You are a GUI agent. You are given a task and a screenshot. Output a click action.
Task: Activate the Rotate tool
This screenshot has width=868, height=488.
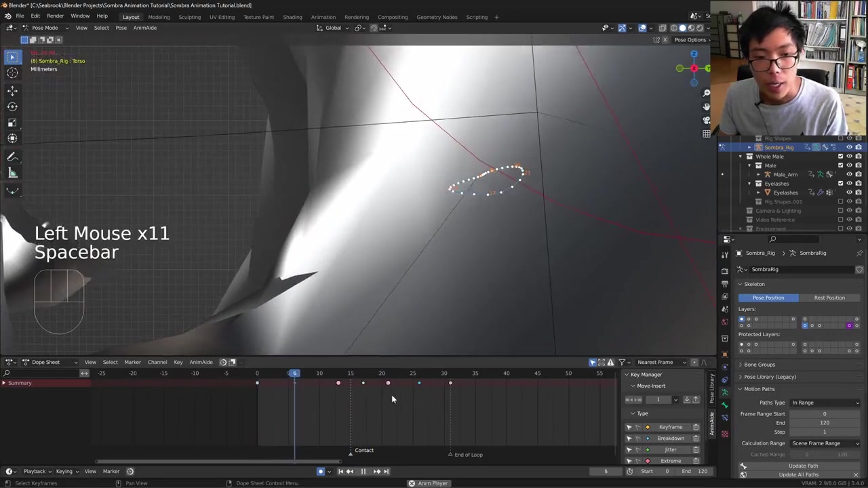tap(12, 106)
